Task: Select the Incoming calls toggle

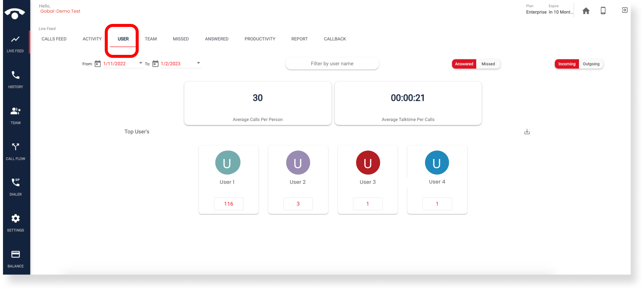Action: [566, 64]
